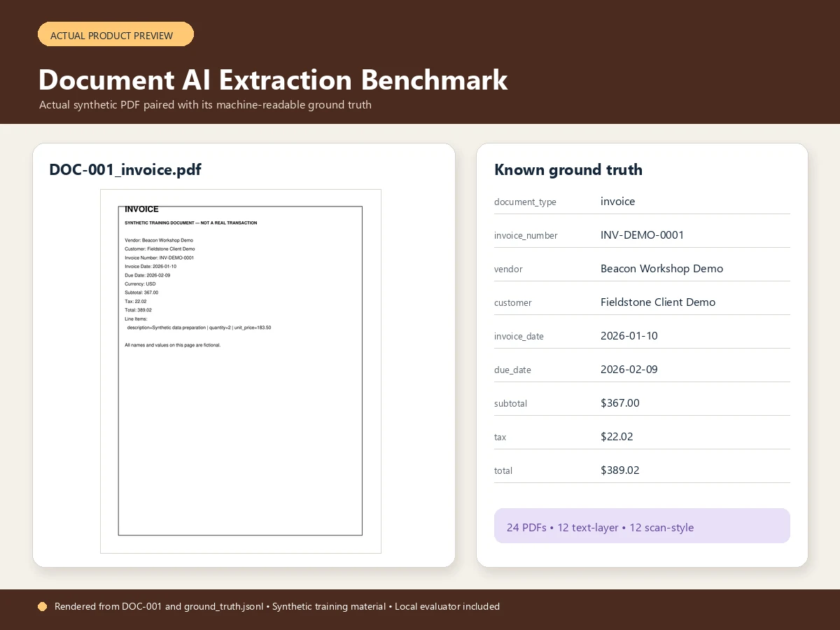Click the Document AI Extraction Benchmark title
The image size is (840, 630).
(273, 80)
